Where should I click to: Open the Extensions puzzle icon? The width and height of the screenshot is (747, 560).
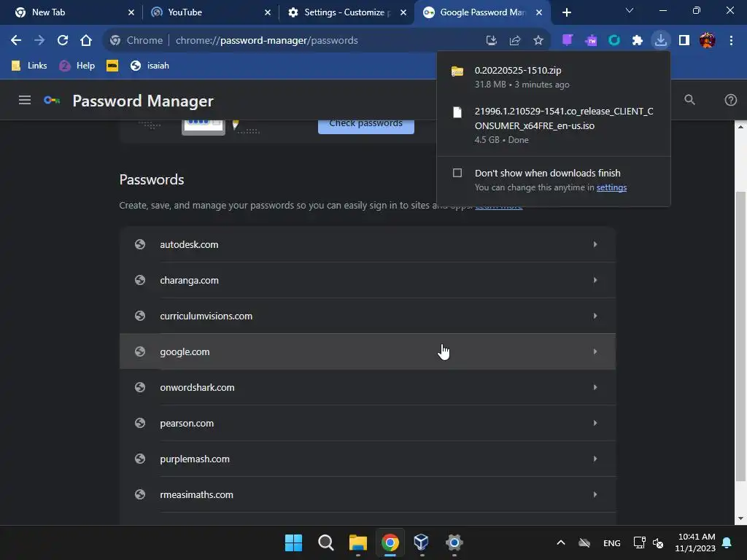[638, 41]
